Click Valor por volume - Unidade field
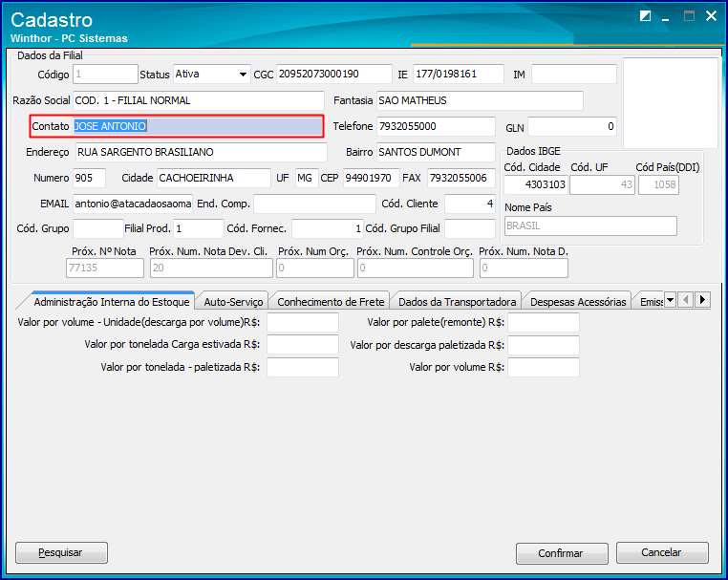728x580 pixels. [303, 323]
